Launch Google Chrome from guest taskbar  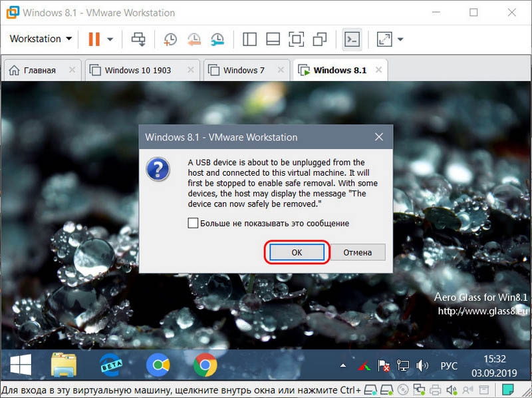pos(205,365)
